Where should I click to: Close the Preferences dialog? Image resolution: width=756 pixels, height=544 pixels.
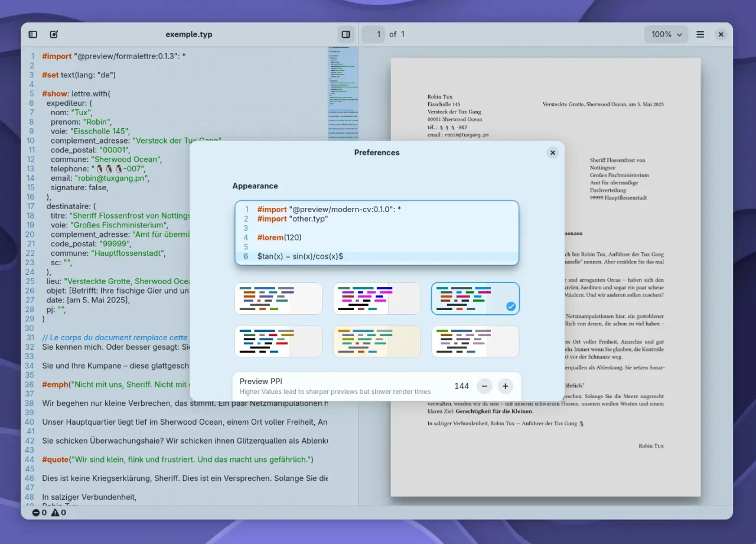(x=553, y=153)
